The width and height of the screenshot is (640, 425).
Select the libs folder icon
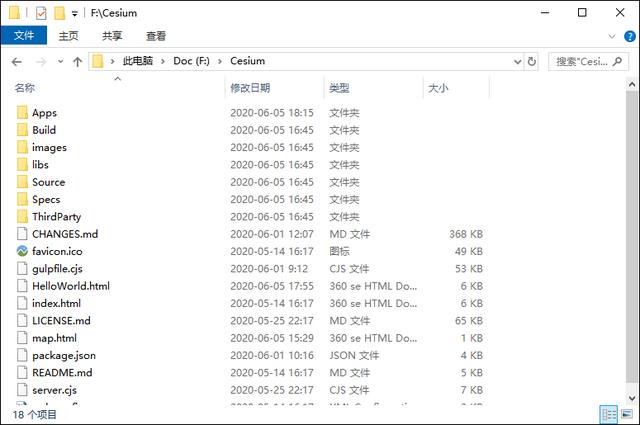22,165
